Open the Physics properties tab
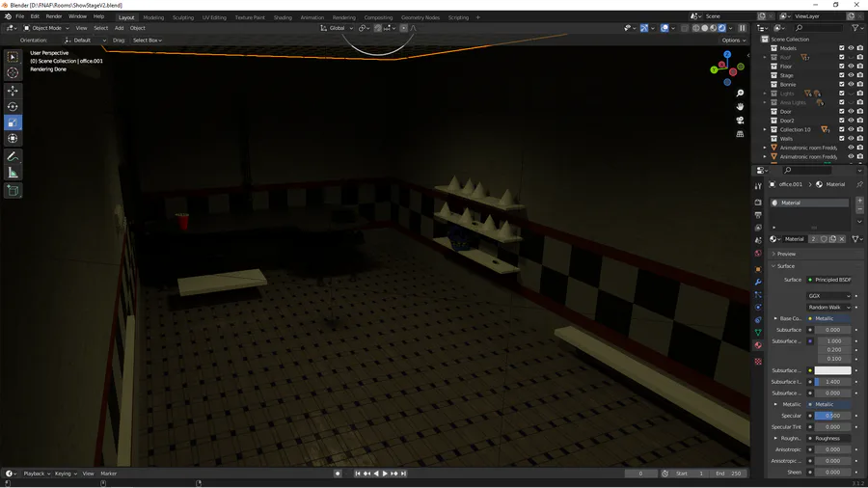Viewport: 868px width, 488px height. pyautogui.click(x=758, y=308)
